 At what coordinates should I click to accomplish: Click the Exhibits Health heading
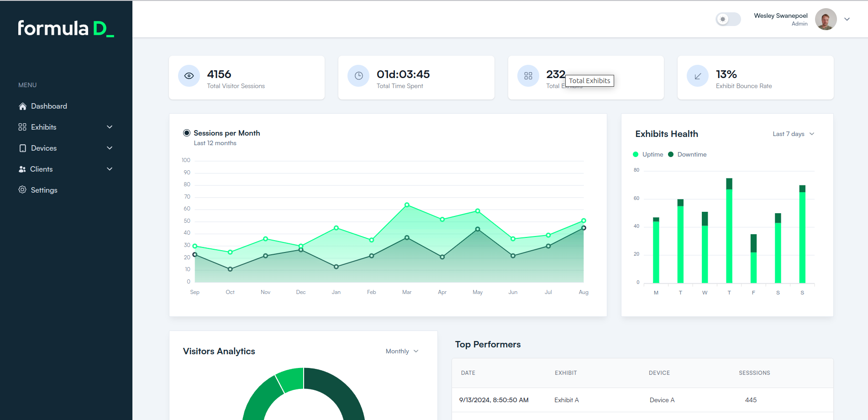tap(667, 134)
